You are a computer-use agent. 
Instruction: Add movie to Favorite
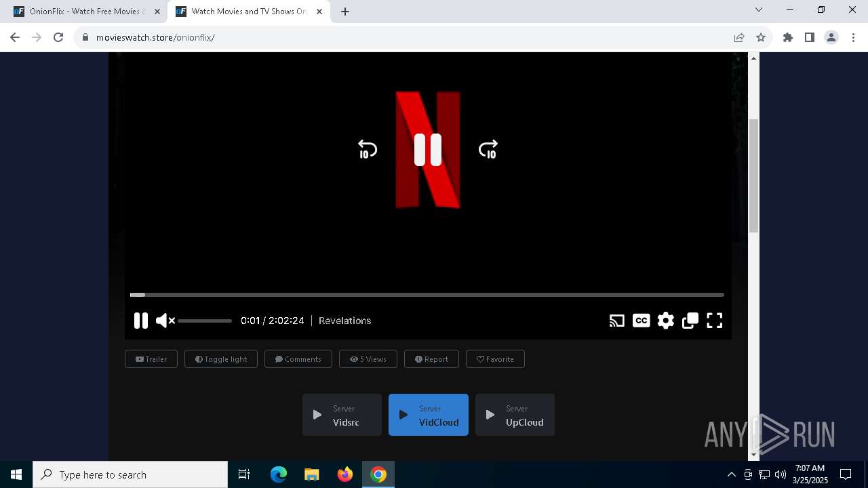click(495, 359)
